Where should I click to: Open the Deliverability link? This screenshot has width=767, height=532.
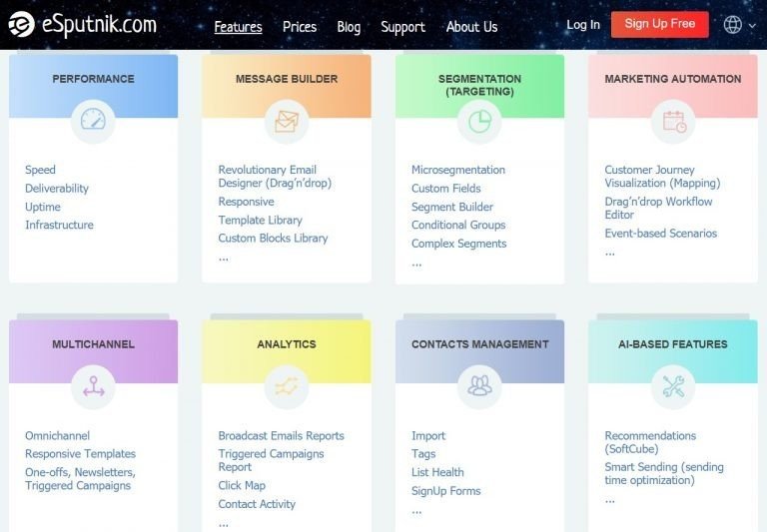click(57, 189)
